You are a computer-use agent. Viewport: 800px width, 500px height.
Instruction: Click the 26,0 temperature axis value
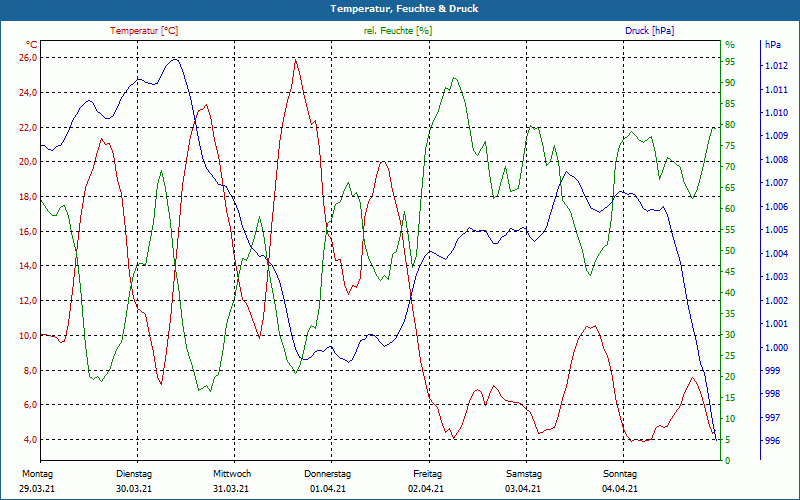click(29, 58)
